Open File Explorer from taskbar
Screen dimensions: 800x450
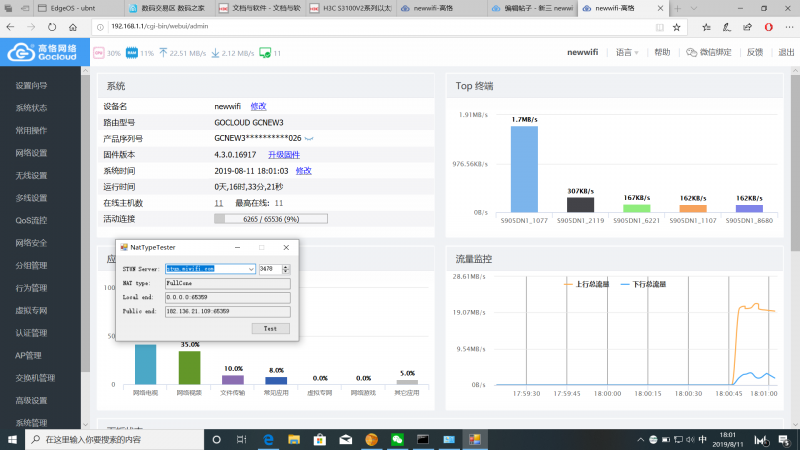tap(294, 439)
